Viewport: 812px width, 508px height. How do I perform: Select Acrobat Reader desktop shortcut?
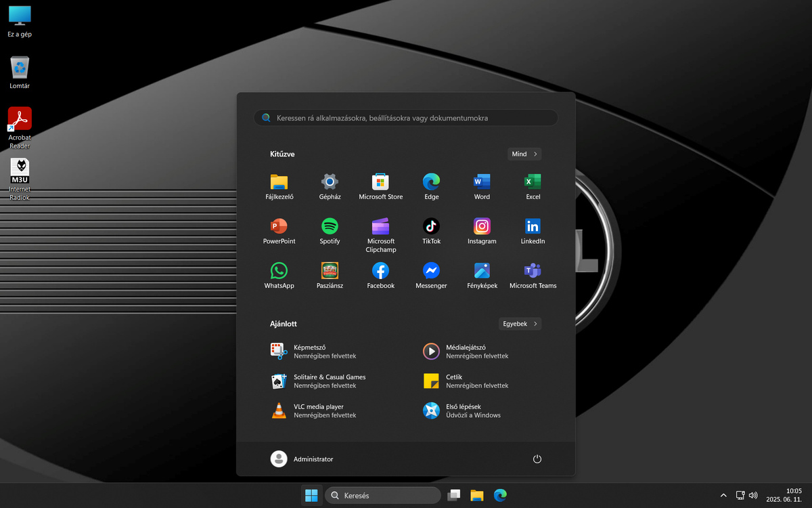point(20,128)
